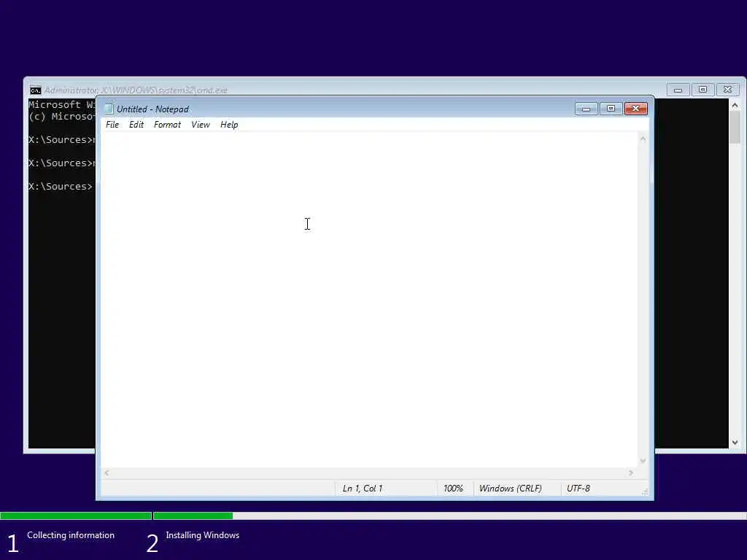Viewport: 747px width, 560px height.
Task: Click the 'Untitled - Notepad' title text
Action: pyautogui.click(x=152, y=109)
